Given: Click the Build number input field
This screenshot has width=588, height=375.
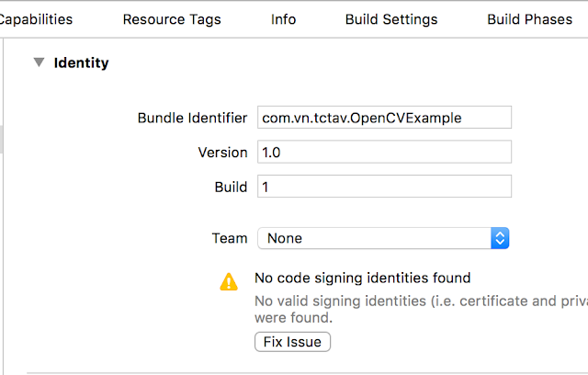Looking at the screenshot, I should [384, 187].
